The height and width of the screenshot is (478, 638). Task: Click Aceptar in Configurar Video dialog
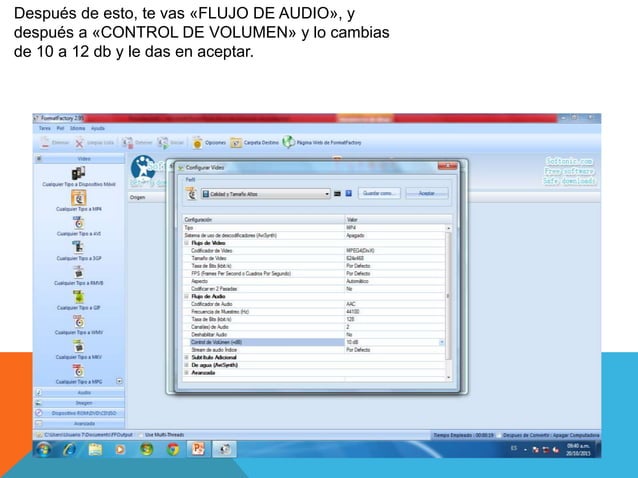[427, 193]
